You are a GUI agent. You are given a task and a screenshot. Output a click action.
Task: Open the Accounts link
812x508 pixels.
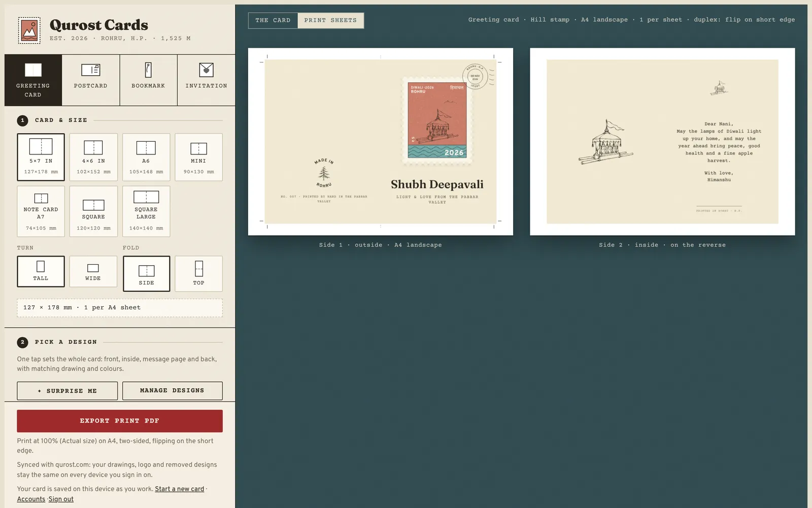[x=31, y=499]
